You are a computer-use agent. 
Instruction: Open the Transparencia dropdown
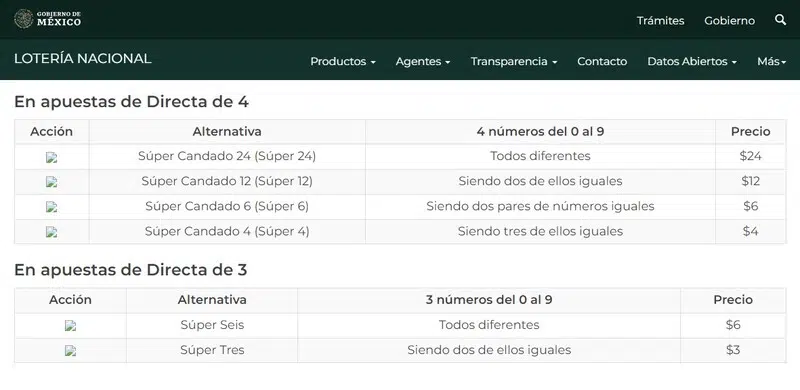click(514, 61)
